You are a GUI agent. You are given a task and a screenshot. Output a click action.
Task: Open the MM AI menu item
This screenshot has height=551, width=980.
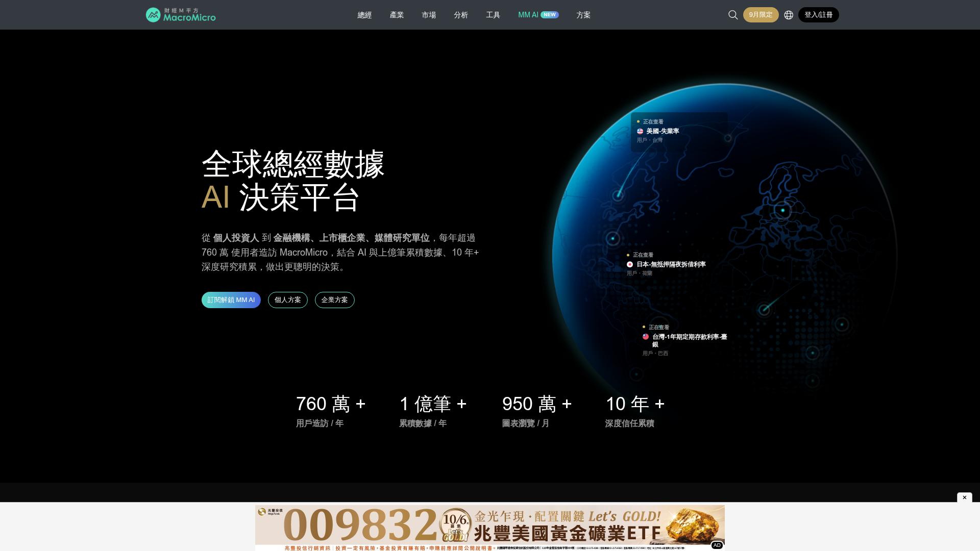click(x=538, y=15)
